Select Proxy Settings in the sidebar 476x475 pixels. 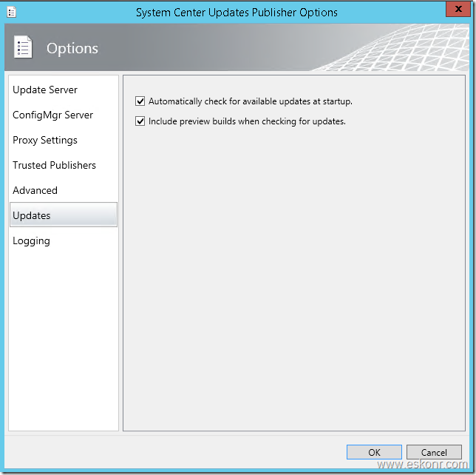click(x=45, y=140)
